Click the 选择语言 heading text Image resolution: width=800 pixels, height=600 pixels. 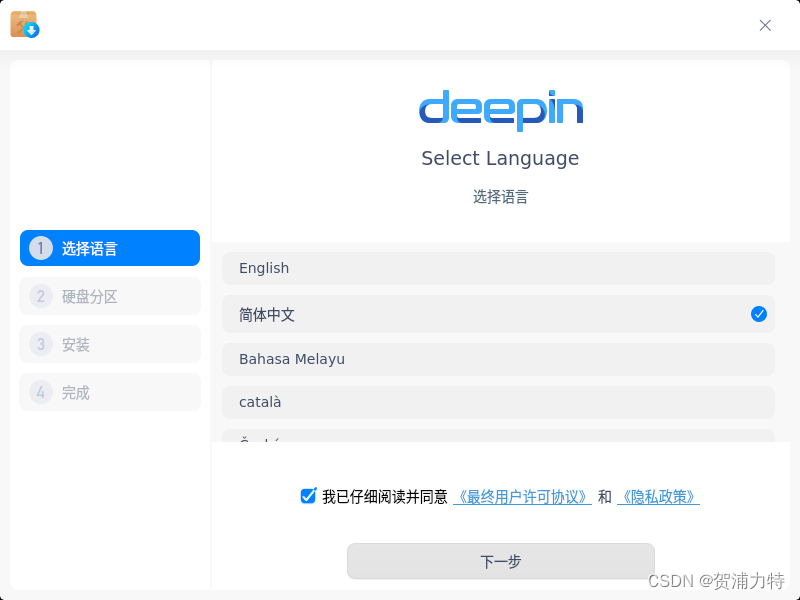(x=501, y=197)
